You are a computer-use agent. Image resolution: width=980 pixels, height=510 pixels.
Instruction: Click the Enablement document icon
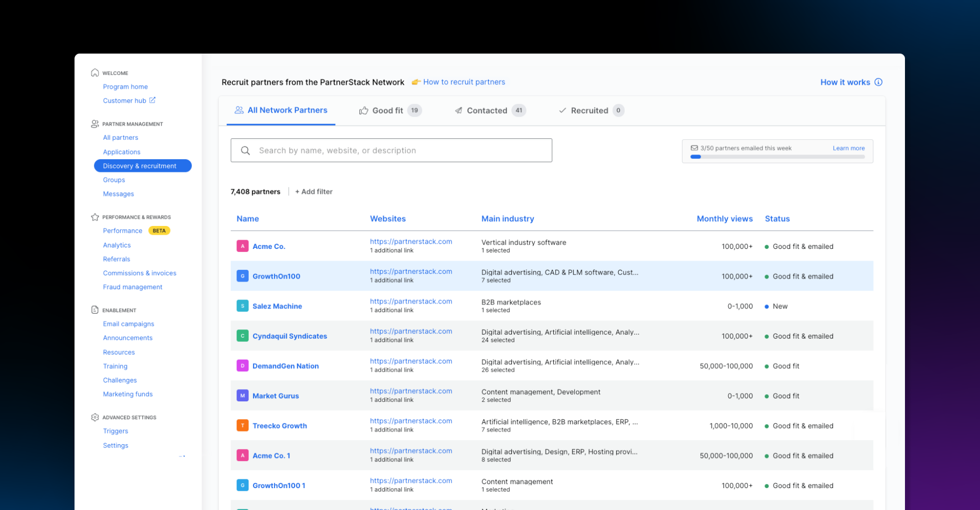point(95,310)
